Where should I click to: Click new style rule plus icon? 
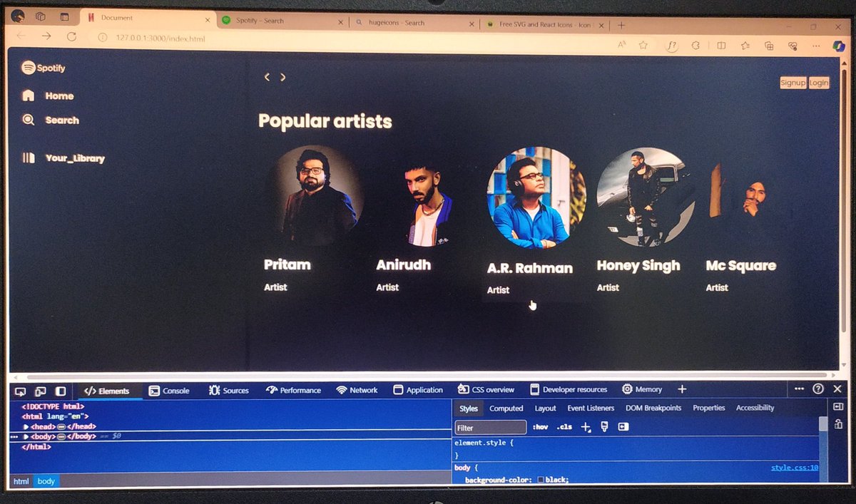(x=586, y=427)
